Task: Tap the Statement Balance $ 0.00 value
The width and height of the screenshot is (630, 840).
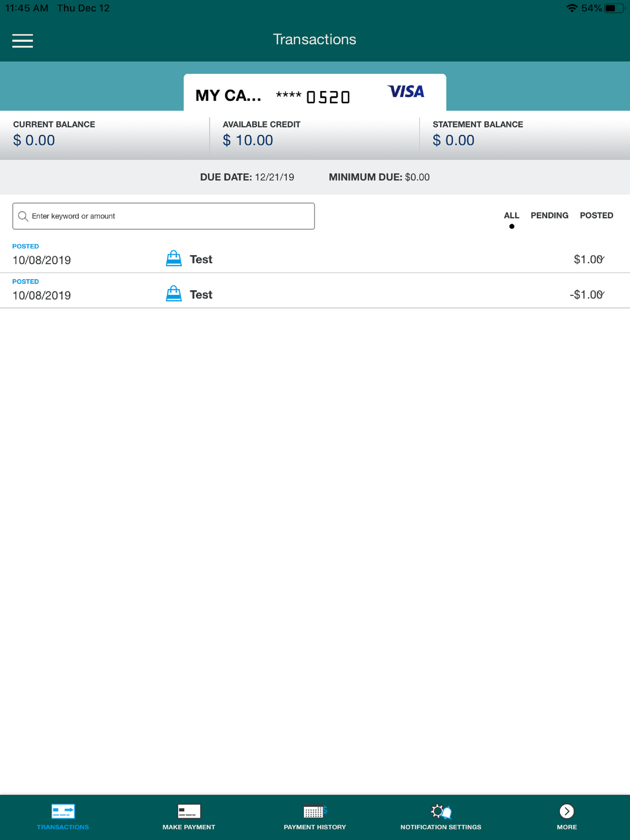Action: (x=453, y=141)
